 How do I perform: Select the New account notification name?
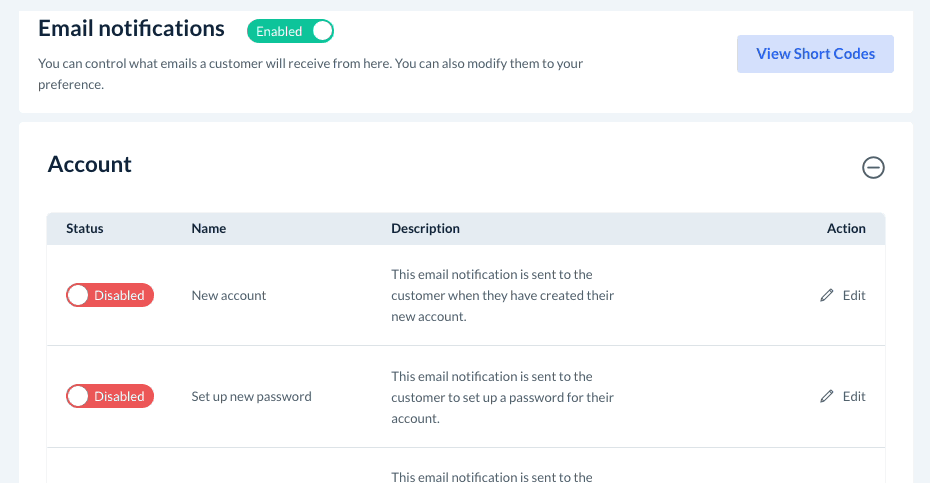click(229, 296)
